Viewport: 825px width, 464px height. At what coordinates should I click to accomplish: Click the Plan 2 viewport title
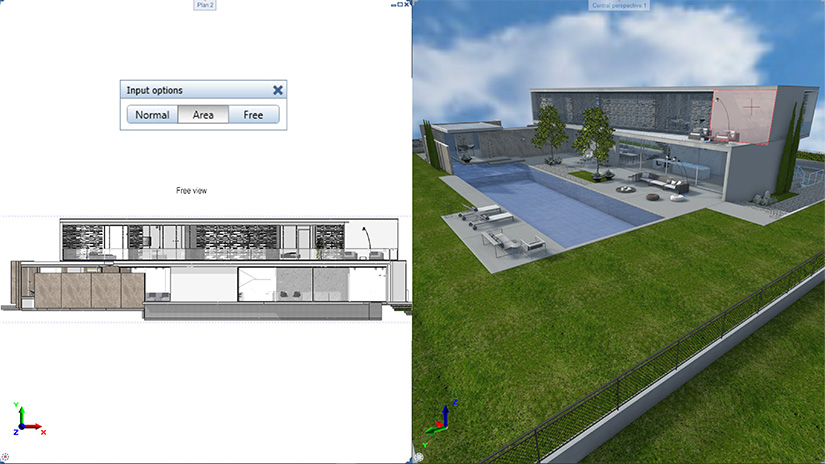[x=205, y=5]
